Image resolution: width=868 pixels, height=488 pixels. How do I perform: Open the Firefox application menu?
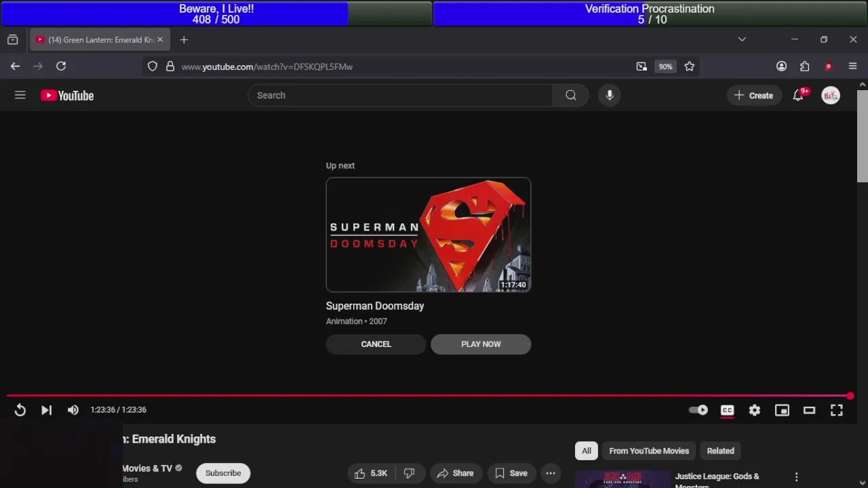click(853, 66)
